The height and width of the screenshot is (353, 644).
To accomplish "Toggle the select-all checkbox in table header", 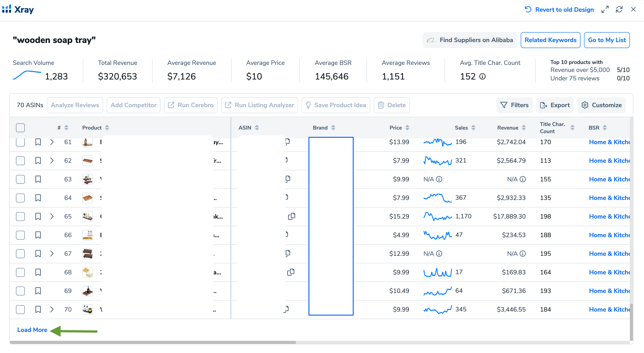I will (x=20, y=128).
